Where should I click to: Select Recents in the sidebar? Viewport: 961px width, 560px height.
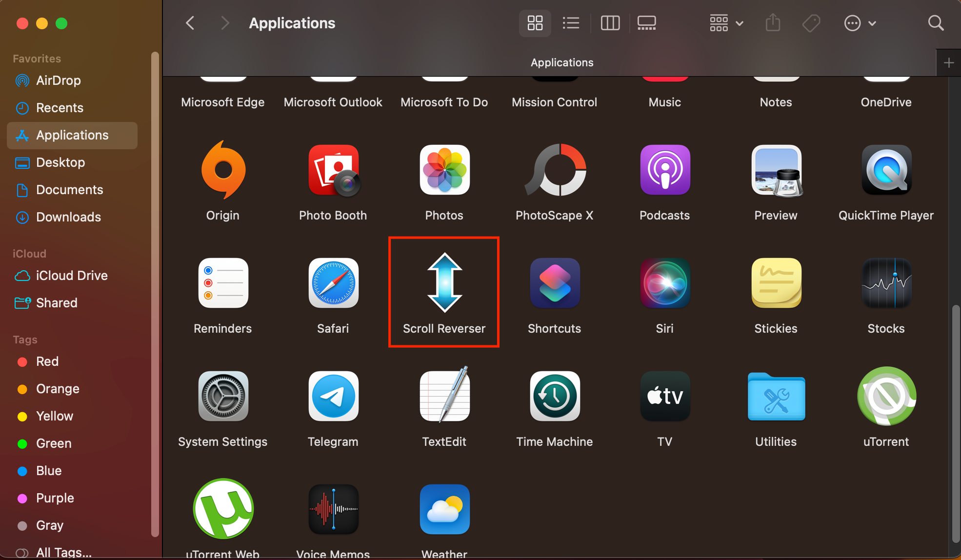pyautogui.click(x=72, y=108)
